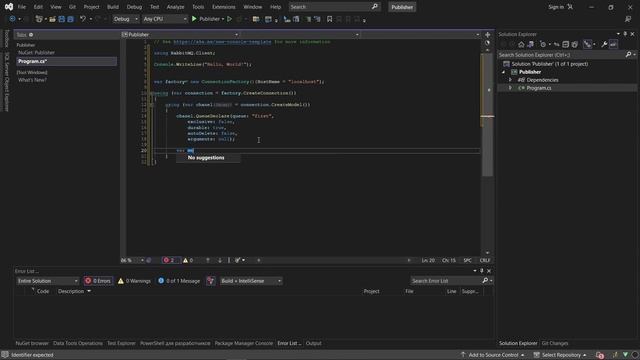Click the Open File folder icon
This screenshot has height=360, width=640.
tap(52, 19)
